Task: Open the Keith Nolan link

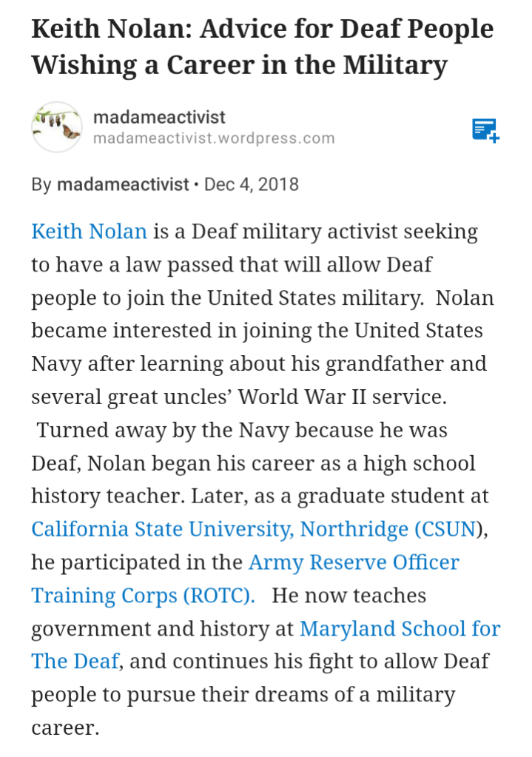Action: tap(90, 232)
